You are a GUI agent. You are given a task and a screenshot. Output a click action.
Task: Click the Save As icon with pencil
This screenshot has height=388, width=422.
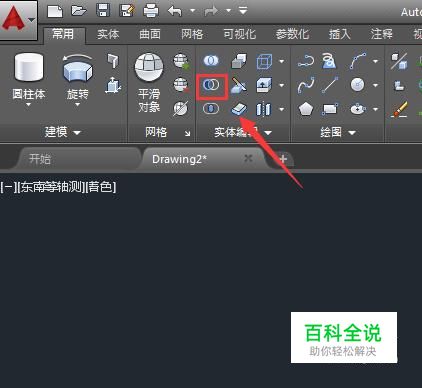(127, 11)
